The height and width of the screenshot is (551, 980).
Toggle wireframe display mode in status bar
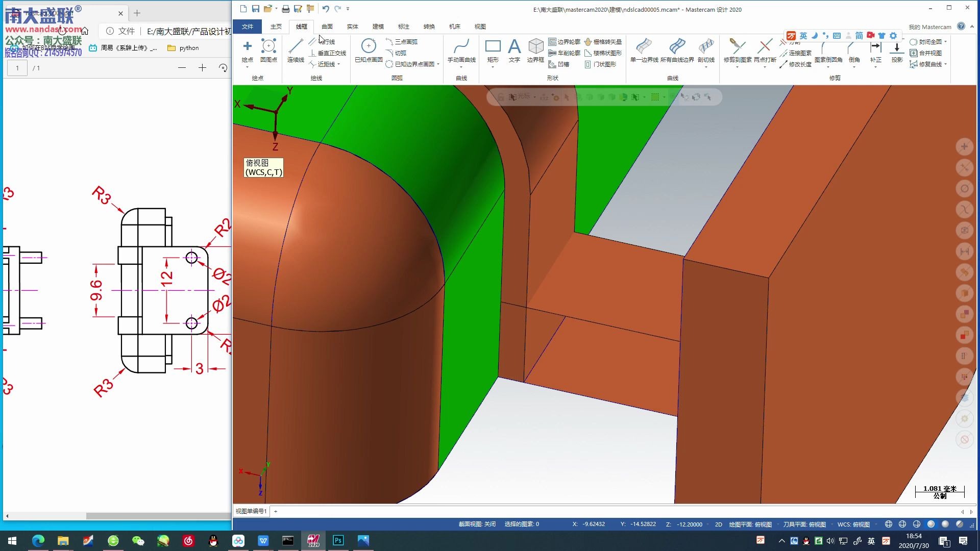pos(889,524)
